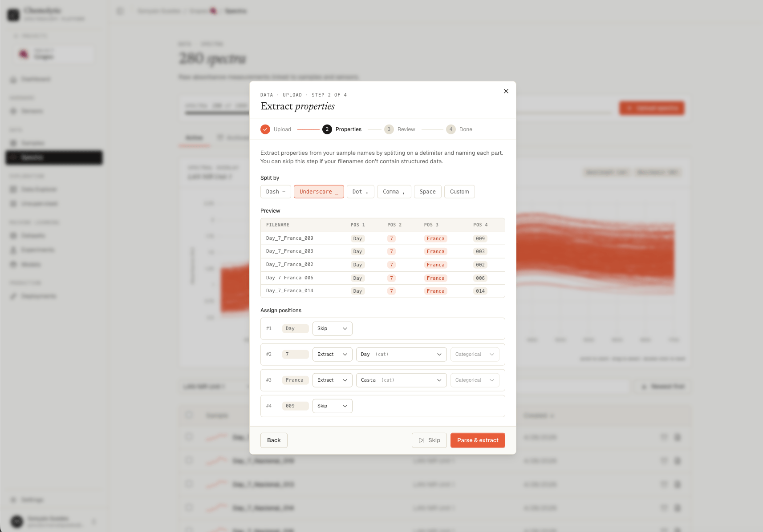The width and height of the screenshot is (763, 532).
Task: Toggle the header checkbox in background table
Action: point(189,415)
